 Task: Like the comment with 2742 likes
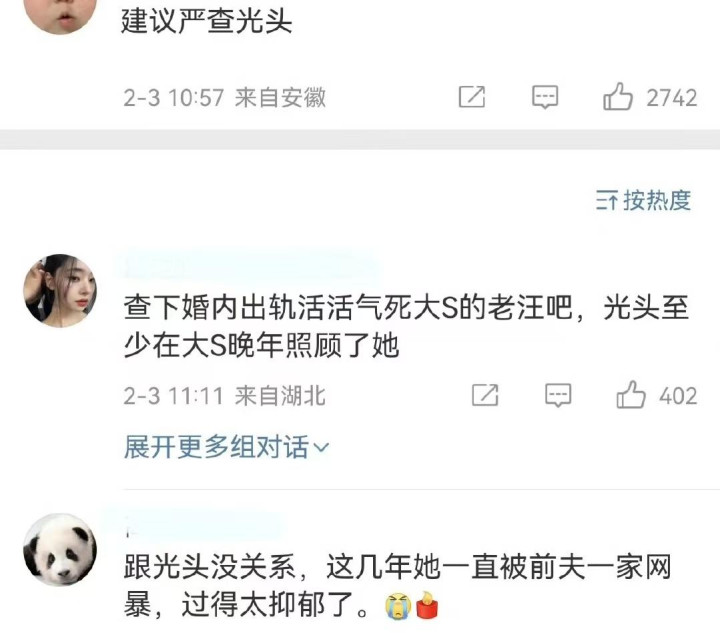[618, 96]
